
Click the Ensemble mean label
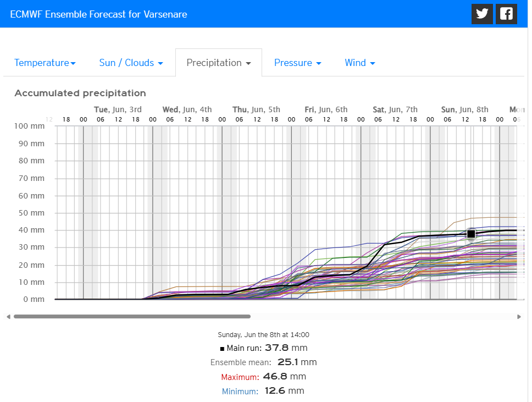[241, 362]
